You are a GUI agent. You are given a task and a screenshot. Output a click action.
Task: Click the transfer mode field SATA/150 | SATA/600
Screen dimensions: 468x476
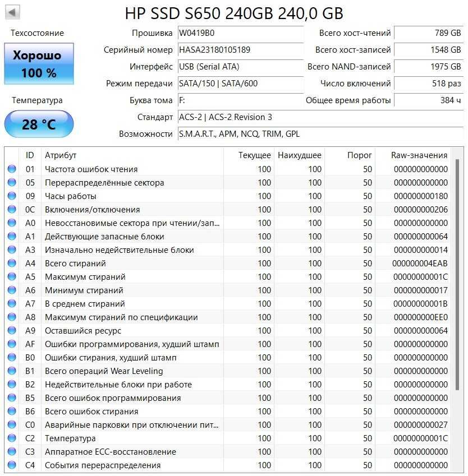click(240, 84)
